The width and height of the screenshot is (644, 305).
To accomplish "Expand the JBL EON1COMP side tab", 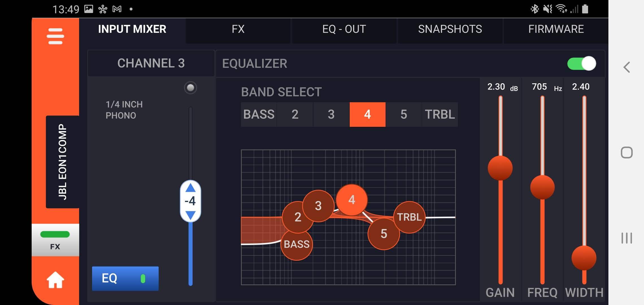I will 62,162.
